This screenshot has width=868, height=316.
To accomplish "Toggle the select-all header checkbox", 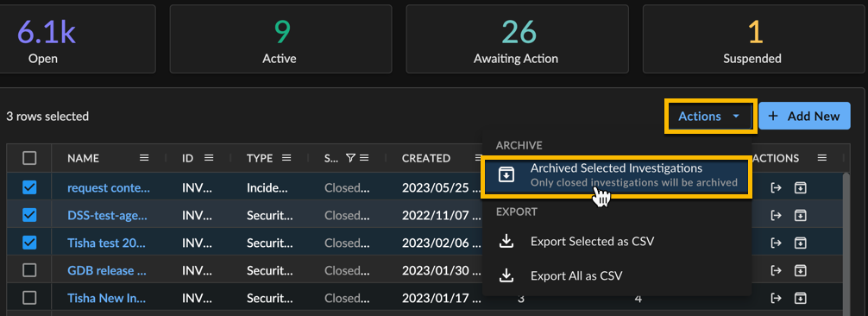I will coord(29,158).
